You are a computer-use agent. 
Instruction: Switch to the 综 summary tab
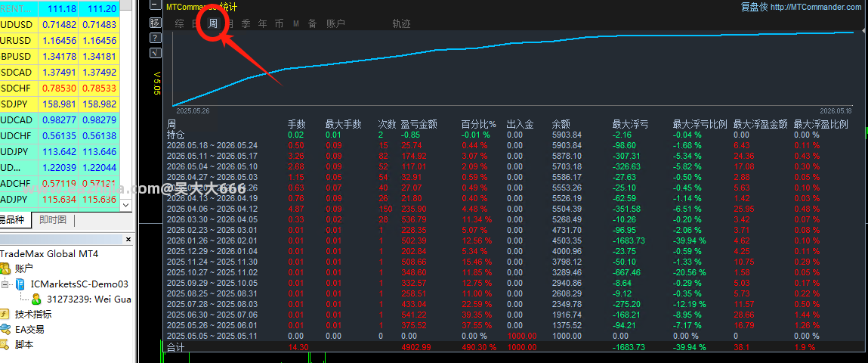click(x=179, y=23)
